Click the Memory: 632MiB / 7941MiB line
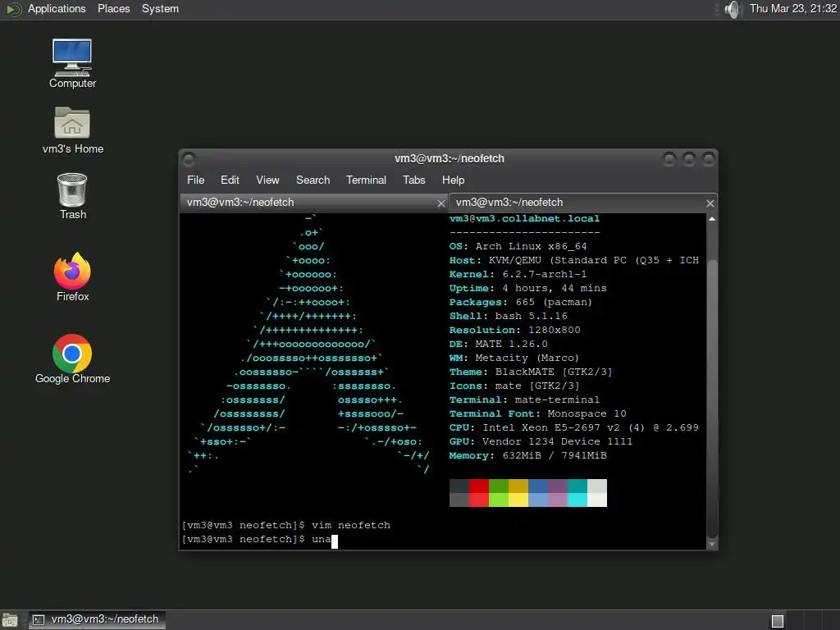Viewport: 840px width, 630px height. 528,455
